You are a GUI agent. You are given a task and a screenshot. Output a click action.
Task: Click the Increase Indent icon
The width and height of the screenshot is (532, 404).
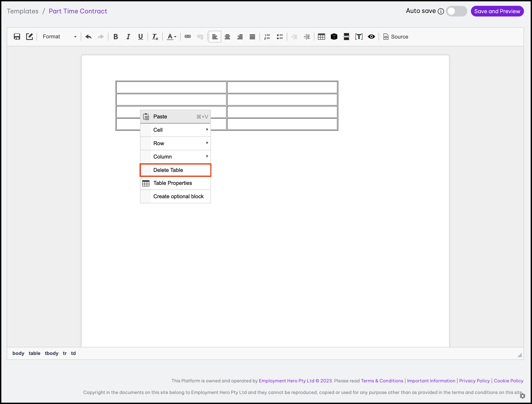tap(307, 37)
